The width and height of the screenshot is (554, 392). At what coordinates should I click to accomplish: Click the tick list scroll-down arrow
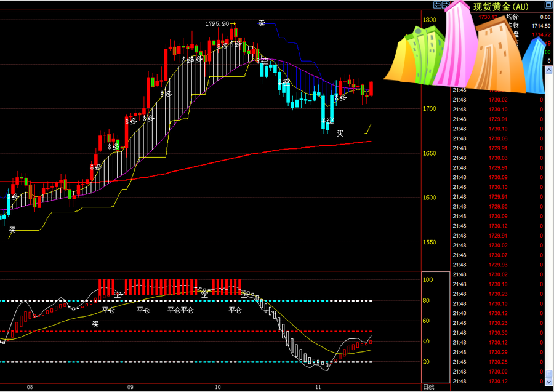548,382
